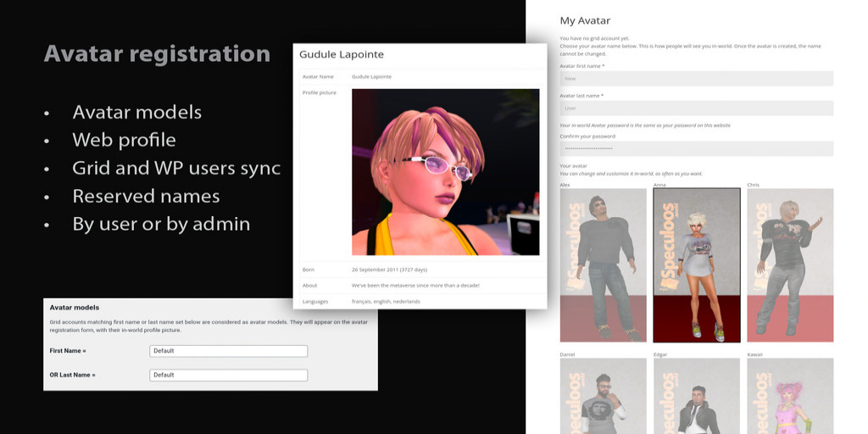
Task: Click the 'Grid and WP users sync' bullet
Action: [176, 169]
